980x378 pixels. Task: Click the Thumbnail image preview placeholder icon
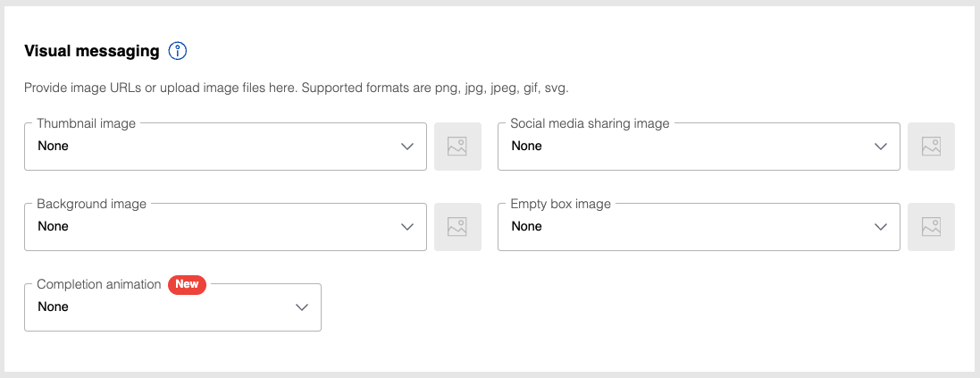tap(457, 147)
